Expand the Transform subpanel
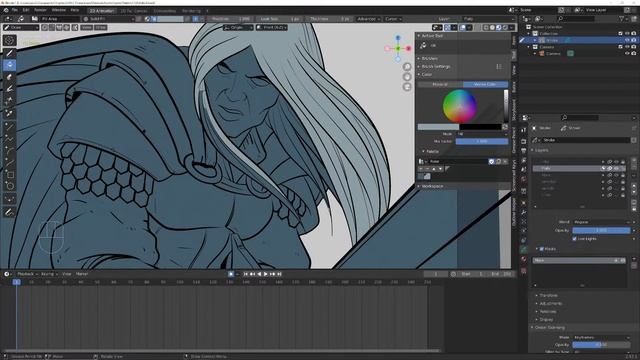The width and height of the screenshot is (640, 360). pyautogui.click(x=548, y=295)
